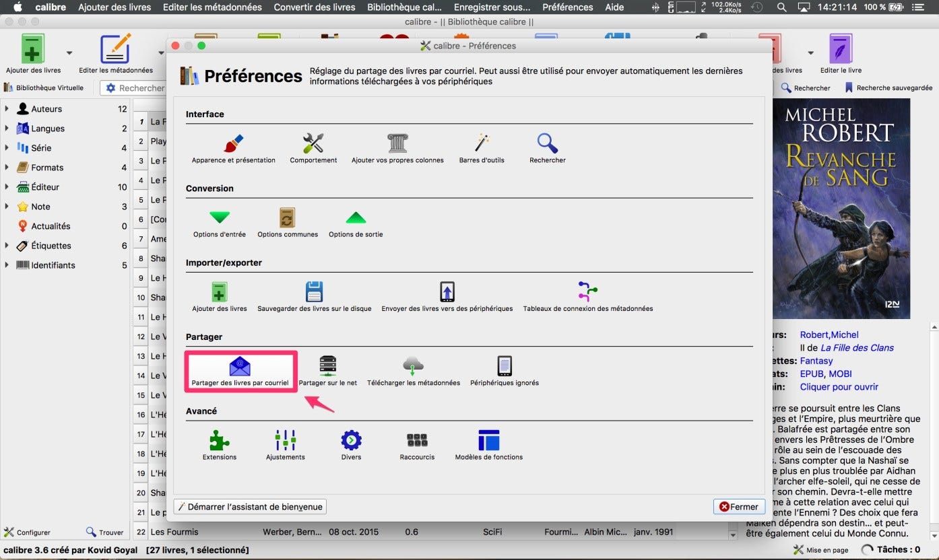
Task: Open Raccourcis preferences
Action: coord(417,445)
